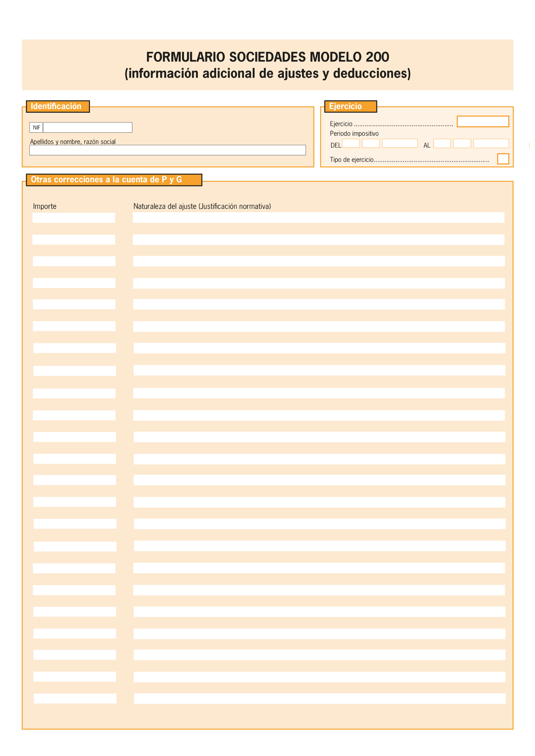Image resolution: width=535 pixels, height=756 pixels.
Task: Select the Ejercicio year input box
Action: 483,121
